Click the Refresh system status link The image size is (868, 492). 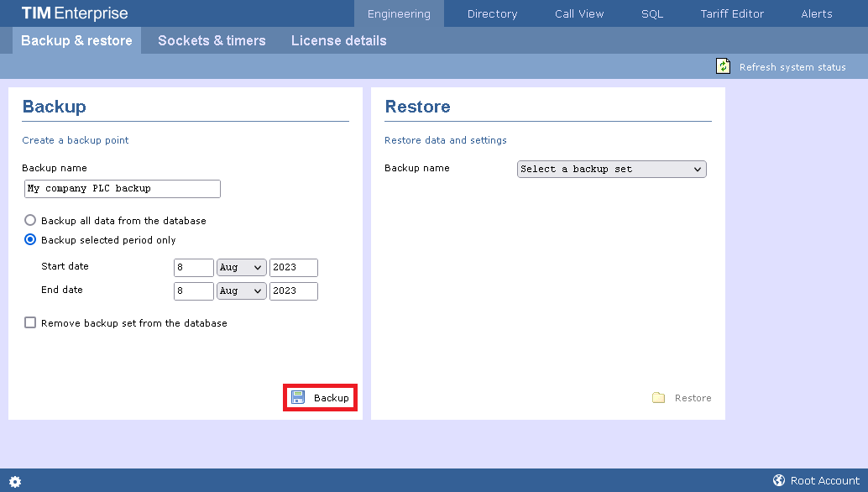792,67
